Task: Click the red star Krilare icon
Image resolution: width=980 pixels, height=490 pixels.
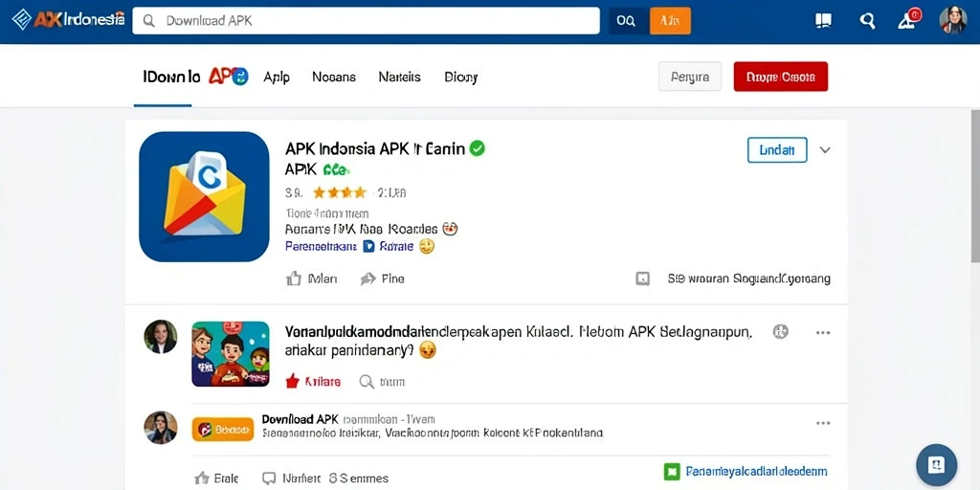Action: click(x=293, y=381)
